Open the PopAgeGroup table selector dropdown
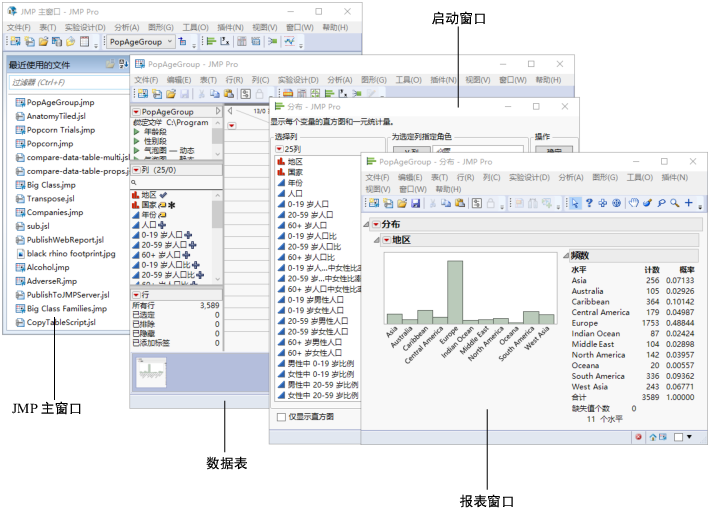The image size is (710, 515). pos(140,42)
